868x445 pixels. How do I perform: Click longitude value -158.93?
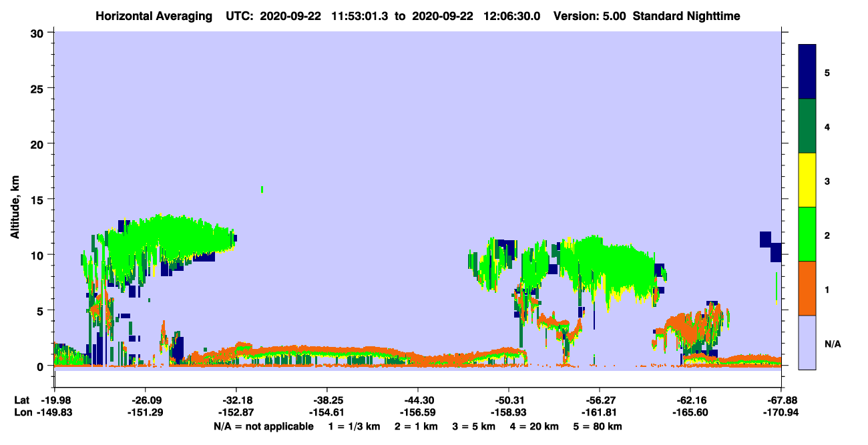pyautogui.click(x=509, y=413)
